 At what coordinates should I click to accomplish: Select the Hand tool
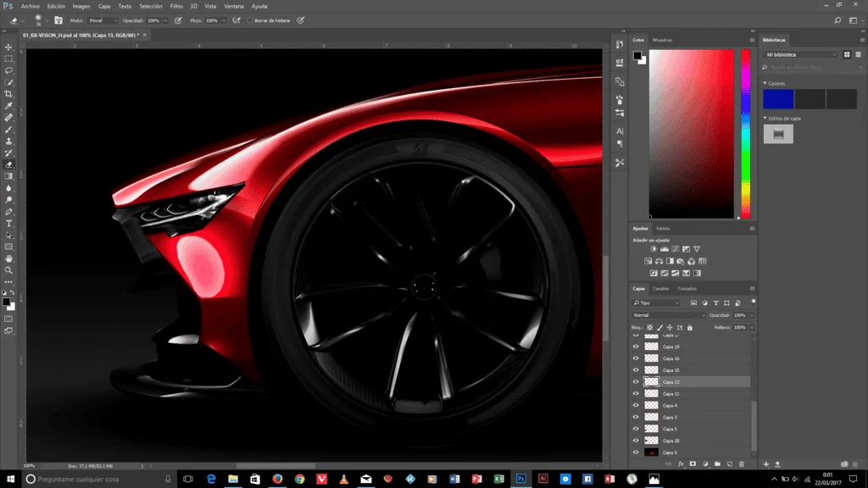[8, 258]
